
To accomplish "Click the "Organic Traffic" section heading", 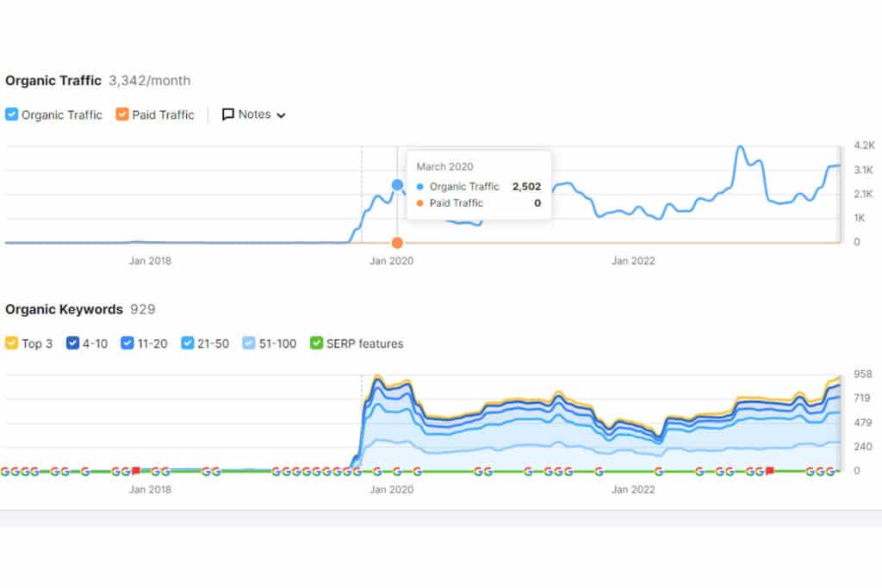I will point(53,80).
